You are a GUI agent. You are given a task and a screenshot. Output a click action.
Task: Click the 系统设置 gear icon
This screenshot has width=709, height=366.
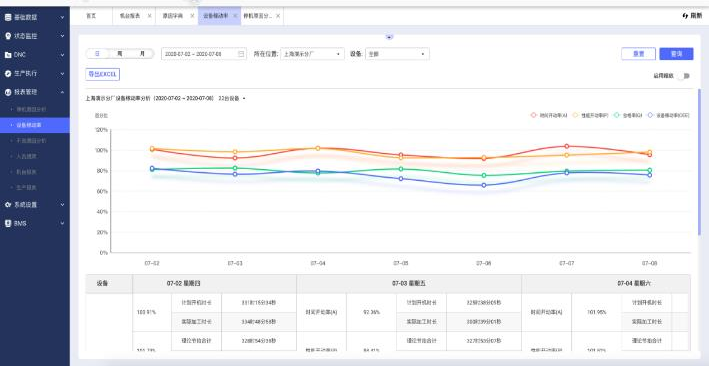pos(8,204)
